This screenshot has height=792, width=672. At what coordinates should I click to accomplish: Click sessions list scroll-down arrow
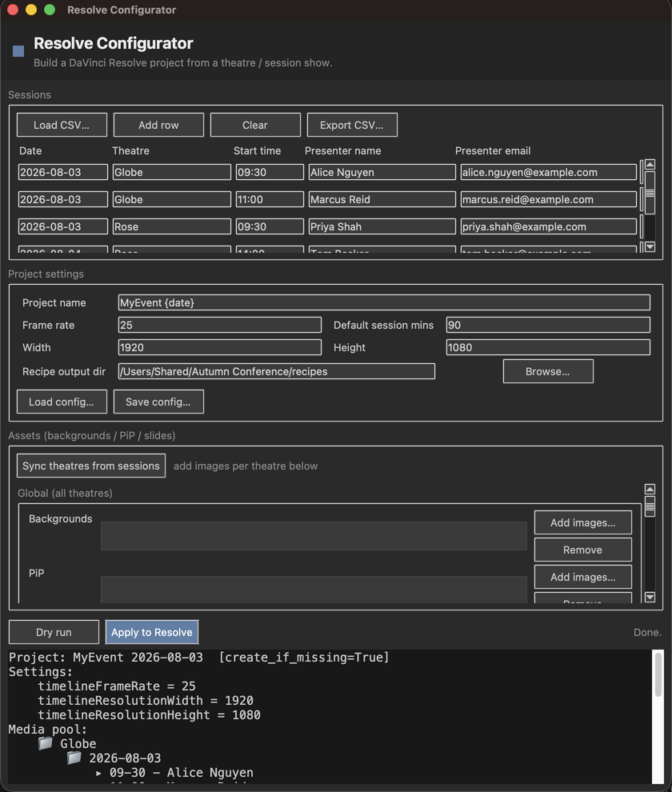point(650,246)
